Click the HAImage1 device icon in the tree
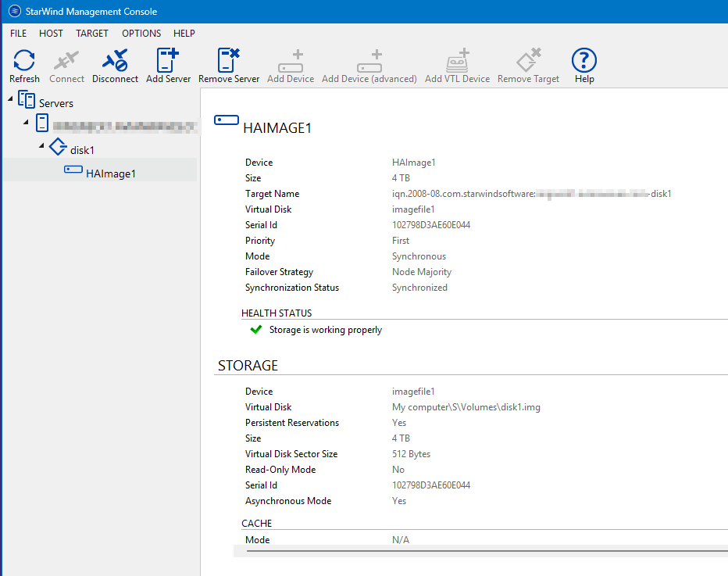 coord(73,170)
